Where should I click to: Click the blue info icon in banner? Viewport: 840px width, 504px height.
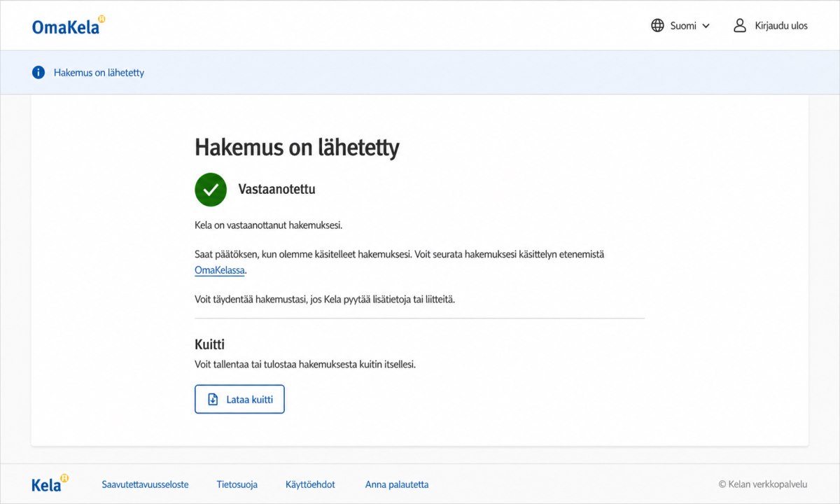[x=38, y=72]
